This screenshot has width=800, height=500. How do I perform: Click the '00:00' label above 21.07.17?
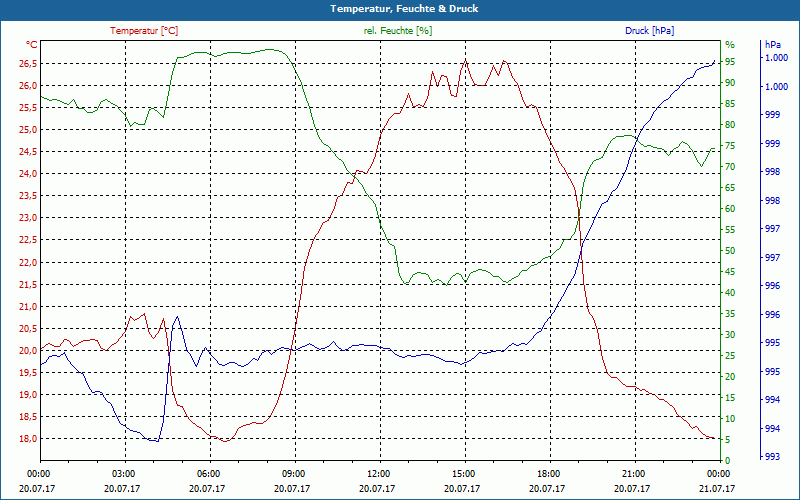(x=720, y=473)
